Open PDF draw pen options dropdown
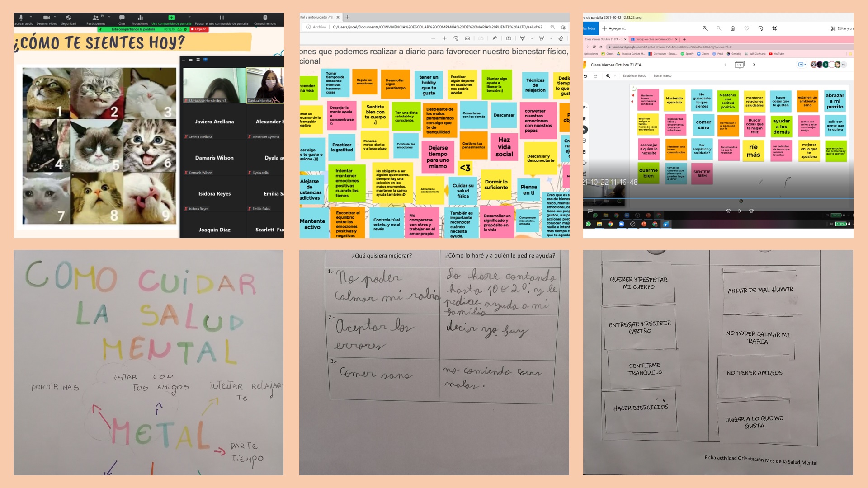This screenshot has width=868, height=488. (532, 38)
